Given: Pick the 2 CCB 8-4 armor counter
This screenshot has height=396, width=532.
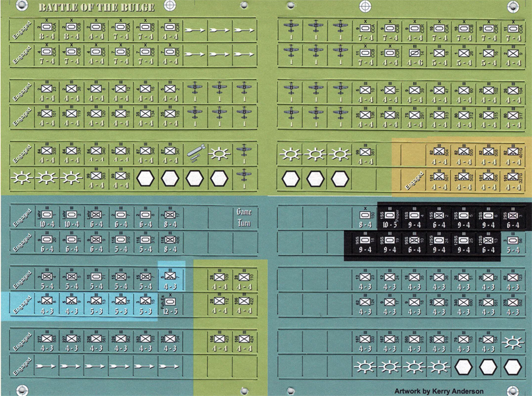Looking at the screenshot, I should pyautogui.click(x=71, y=30).
